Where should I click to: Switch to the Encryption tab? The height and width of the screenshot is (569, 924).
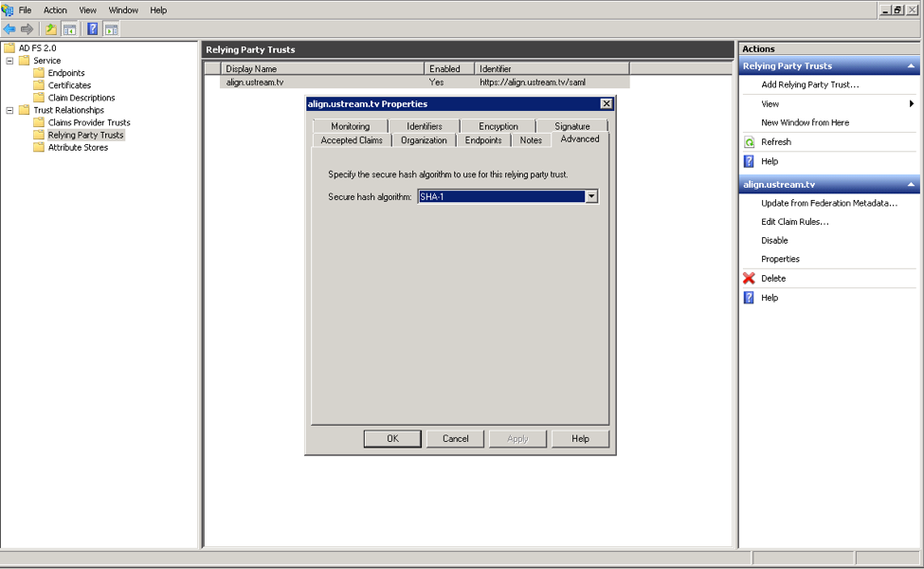pyautogui.click(x=498, y=126)
